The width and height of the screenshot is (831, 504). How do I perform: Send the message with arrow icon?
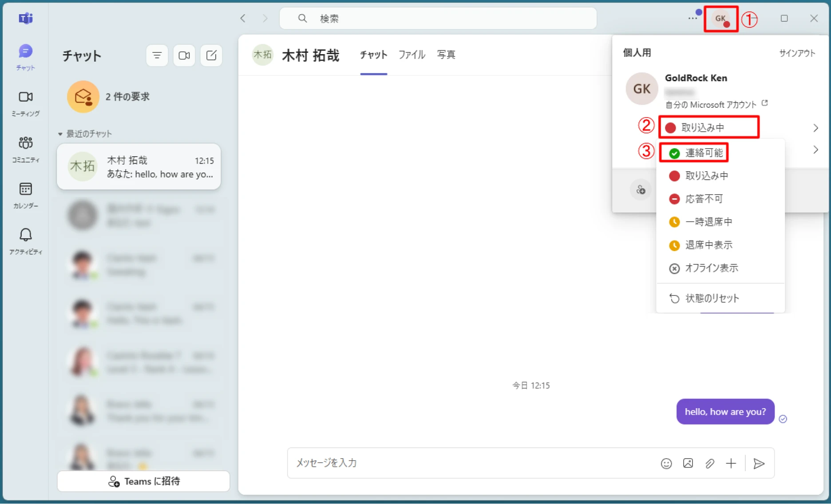[x=759, y=463]
